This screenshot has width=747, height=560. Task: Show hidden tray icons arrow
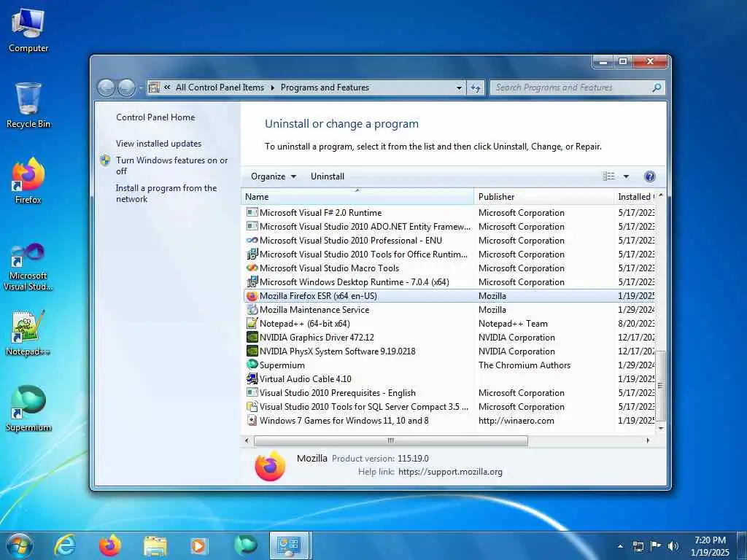620,546
